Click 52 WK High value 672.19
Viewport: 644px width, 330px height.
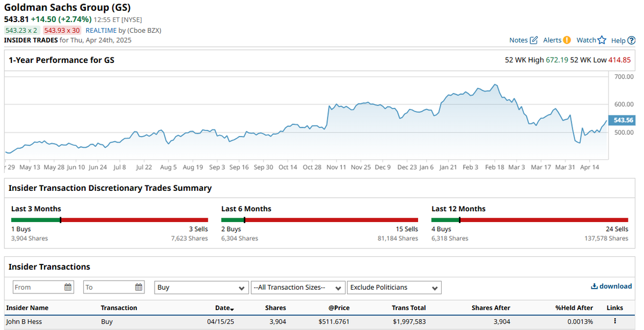[557, 60]
